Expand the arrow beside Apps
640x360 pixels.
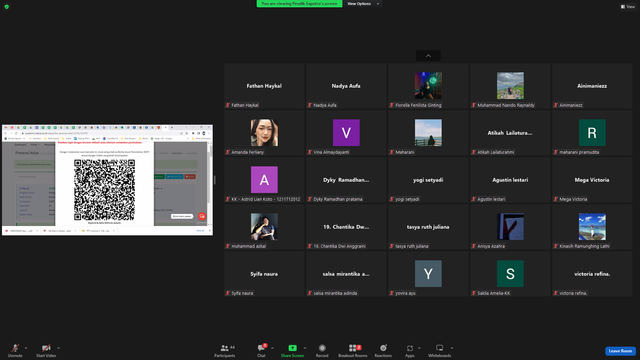point(419,348)
